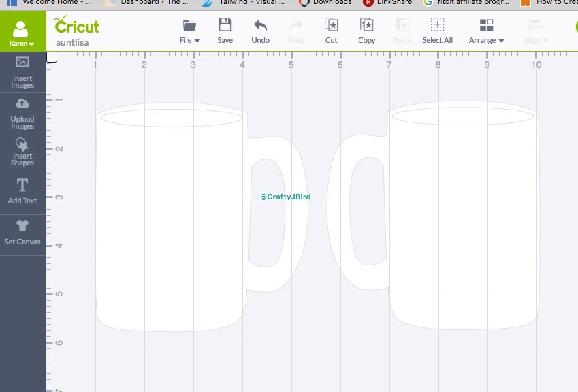Open the Set Canvas option
The height and width of the screenshot is (392, 578).
pyautogui.click(x=22, y=232)
